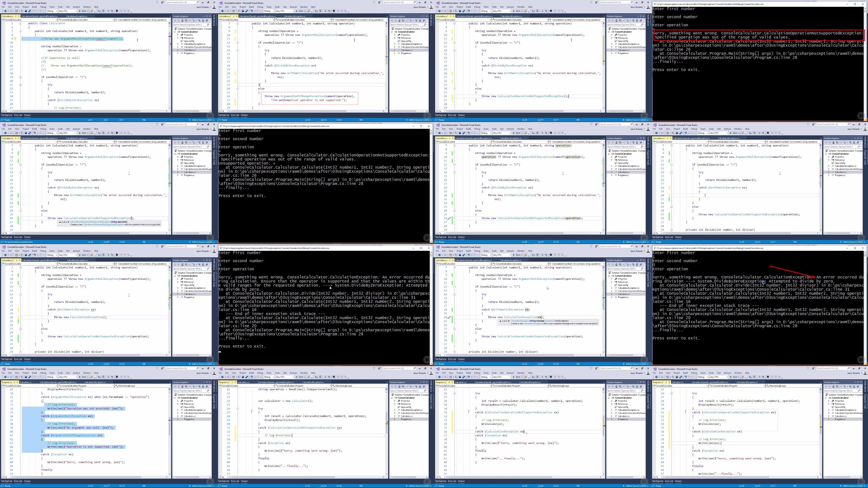Click Navigate Backward icon in the Ln 9 frame
Screen dimensions: 868x488
5,11
